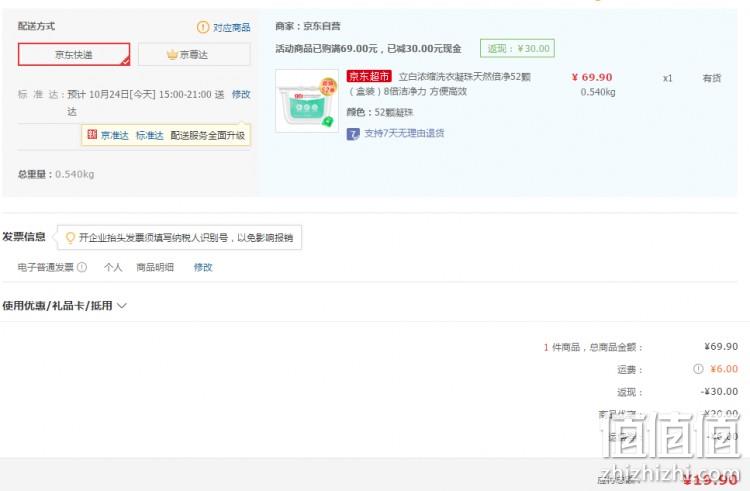Image resolution: width=750 pixels, height=491 pixels.
Task: Click the 返现 ¥30.00 green badge
Action: 518,48
